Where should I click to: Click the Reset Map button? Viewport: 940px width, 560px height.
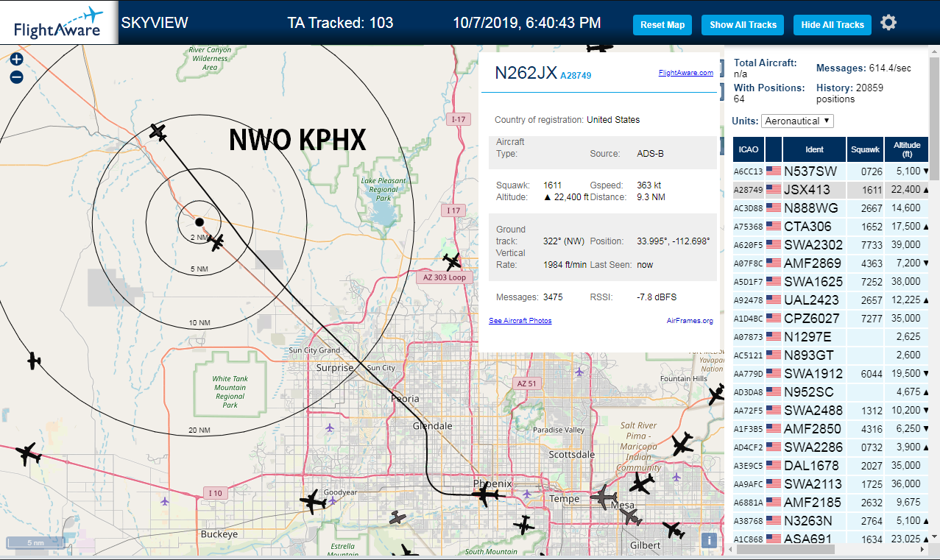tap(662, 25)
